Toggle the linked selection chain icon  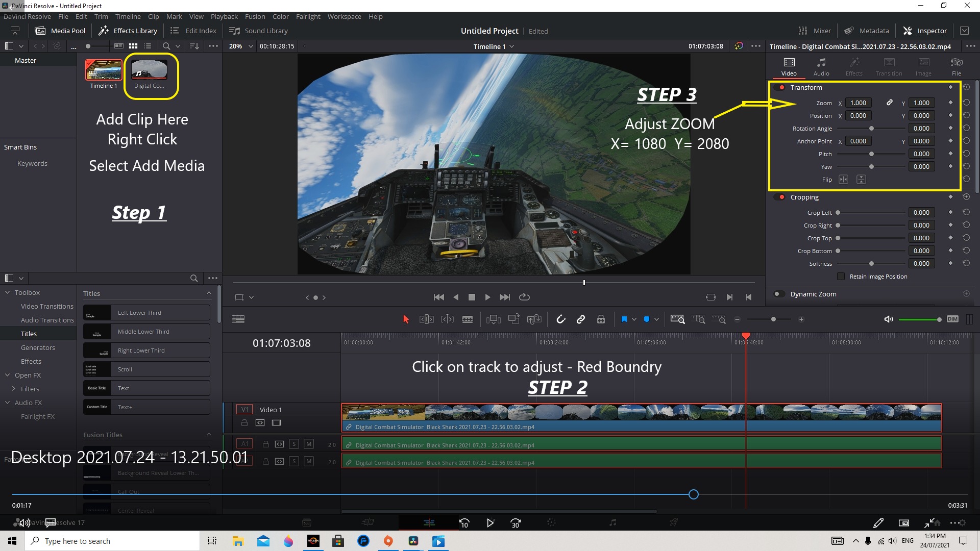[580, 319]
